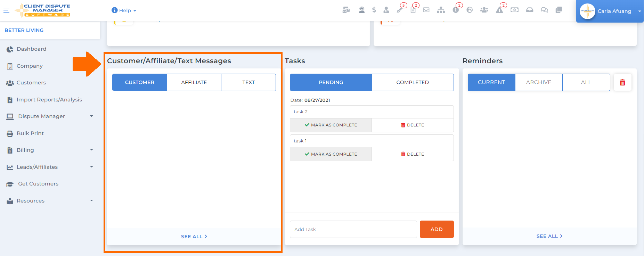Click the Client Dispute Manager logo
Screen dimensions: 644x256
click(43, 10)
